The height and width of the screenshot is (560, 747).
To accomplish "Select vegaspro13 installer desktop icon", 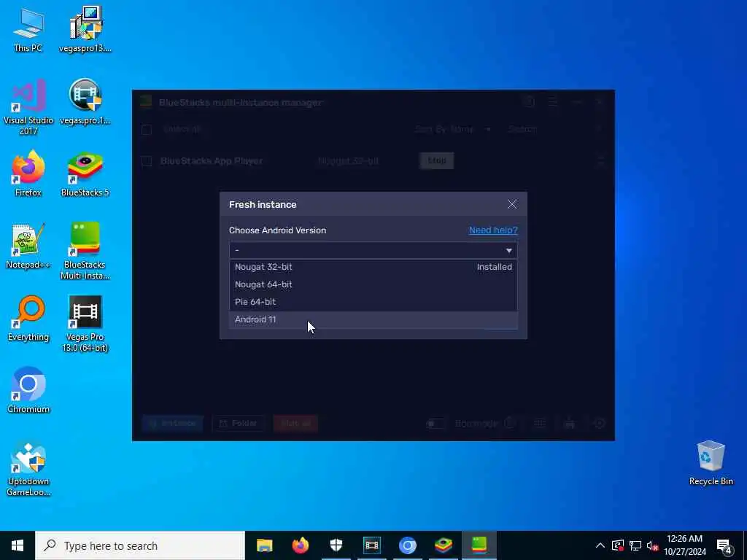I will click(85, 29).
